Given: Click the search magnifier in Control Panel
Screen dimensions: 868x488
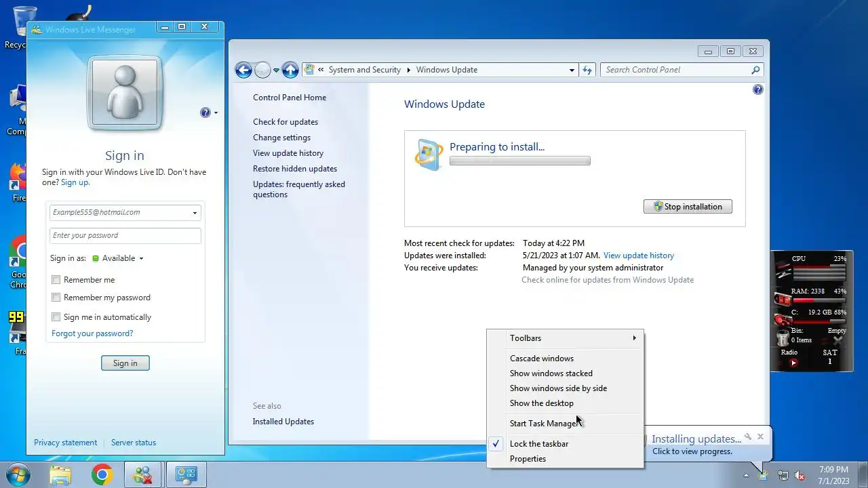Looking at the screenshot, I should 755,70.
